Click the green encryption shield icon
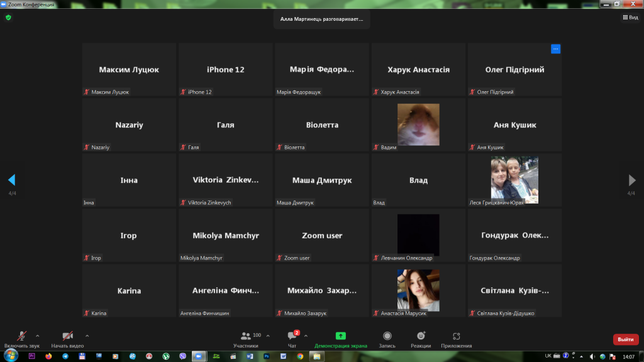 pyautogui.click(x=8, y=18)
